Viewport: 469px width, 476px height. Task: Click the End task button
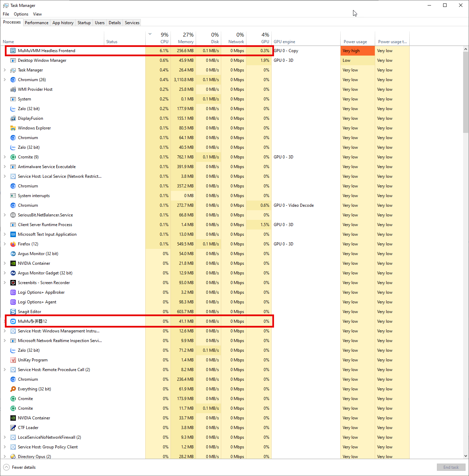[451, 467]
